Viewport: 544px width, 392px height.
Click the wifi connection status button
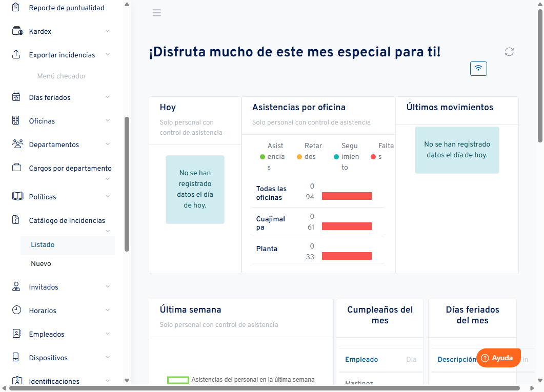(x=478, y=68)
